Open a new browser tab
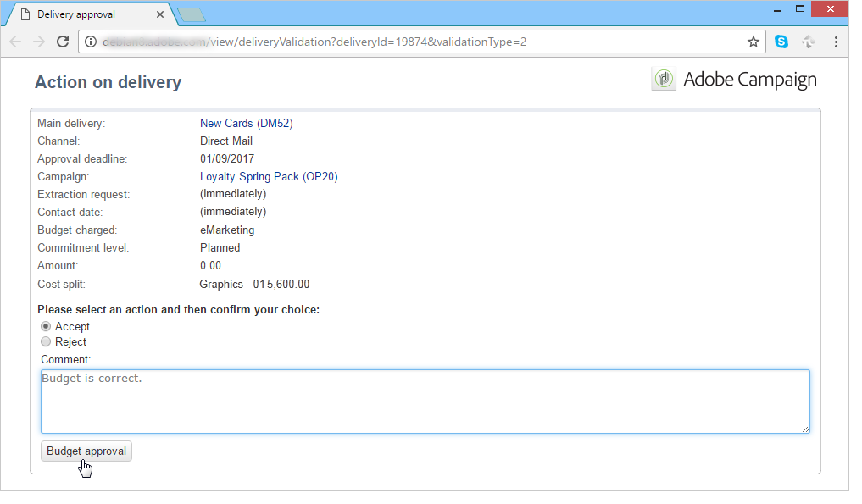This screenshot has height=504, width=862. point(192,15)
